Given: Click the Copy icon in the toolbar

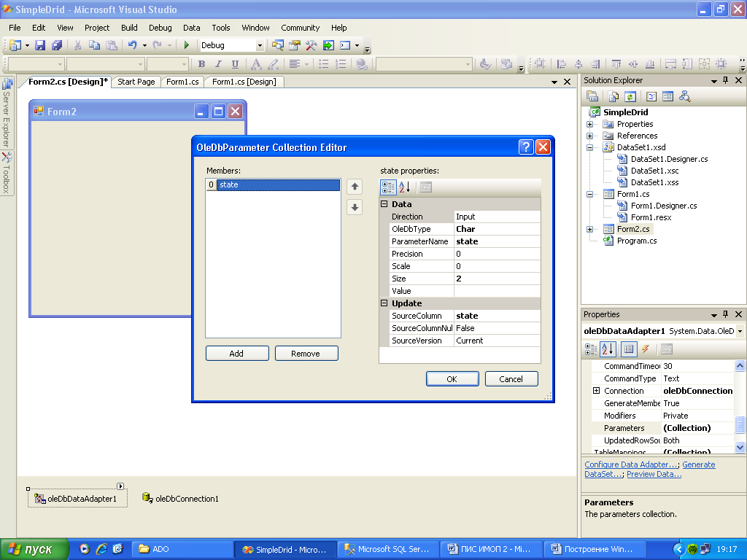Looking at the screenshot, I should (x=94, y=45).
